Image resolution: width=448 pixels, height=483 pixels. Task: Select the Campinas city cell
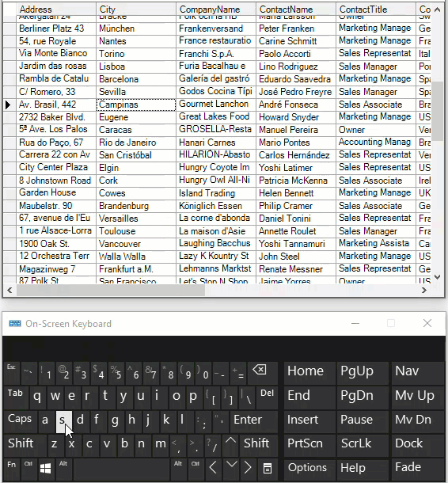[x=136, y=105]
